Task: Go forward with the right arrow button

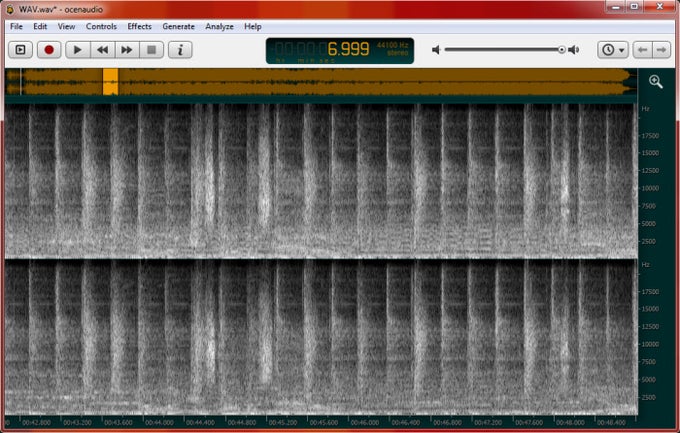Action: (661, 50)
